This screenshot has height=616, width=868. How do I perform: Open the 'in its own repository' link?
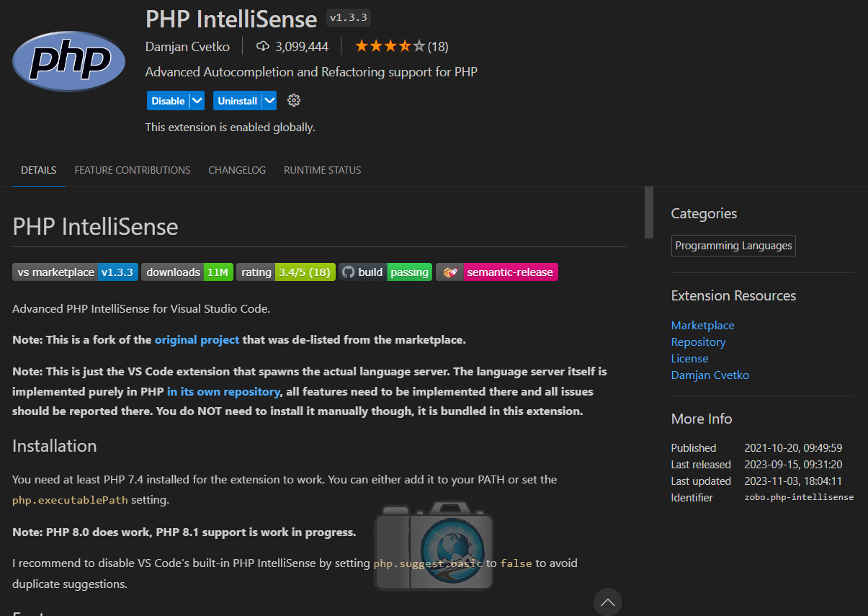(223, 392)
